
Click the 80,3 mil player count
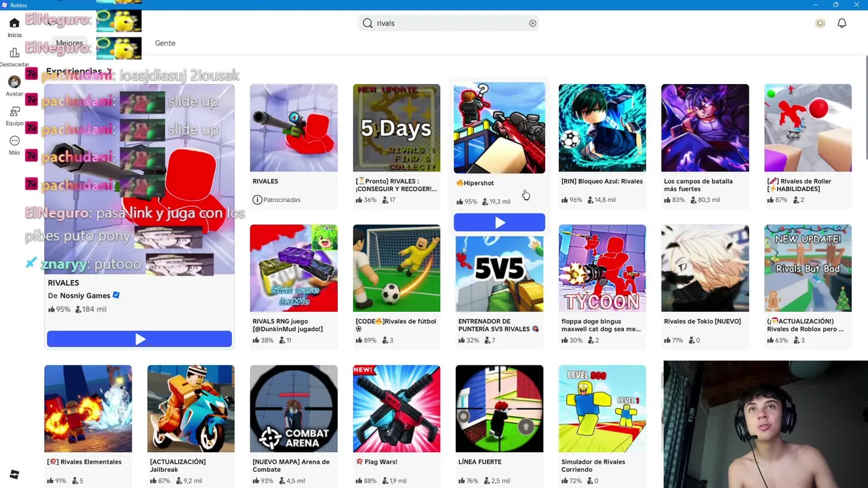pos(704,200)
